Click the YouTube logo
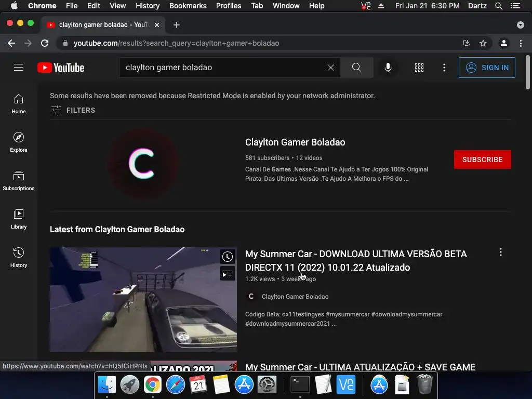This screenshot has width=532, height=399. coord(61,68)
